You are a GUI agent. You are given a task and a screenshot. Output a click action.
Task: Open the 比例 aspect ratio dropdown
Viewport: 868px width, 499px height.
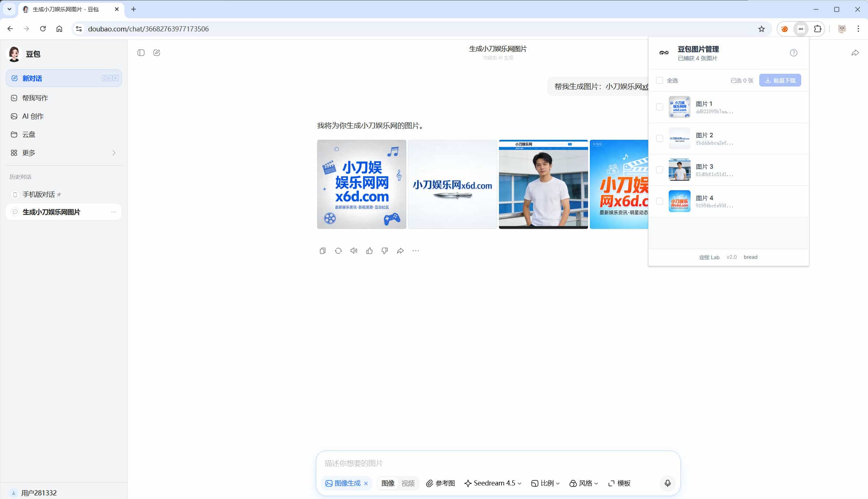point(545,483)
